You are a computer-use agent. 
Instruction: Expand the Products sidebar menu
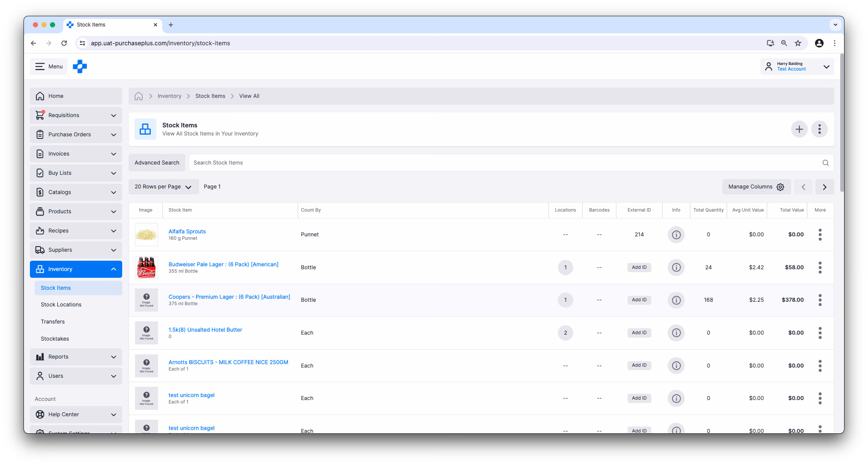coord(76,212)
